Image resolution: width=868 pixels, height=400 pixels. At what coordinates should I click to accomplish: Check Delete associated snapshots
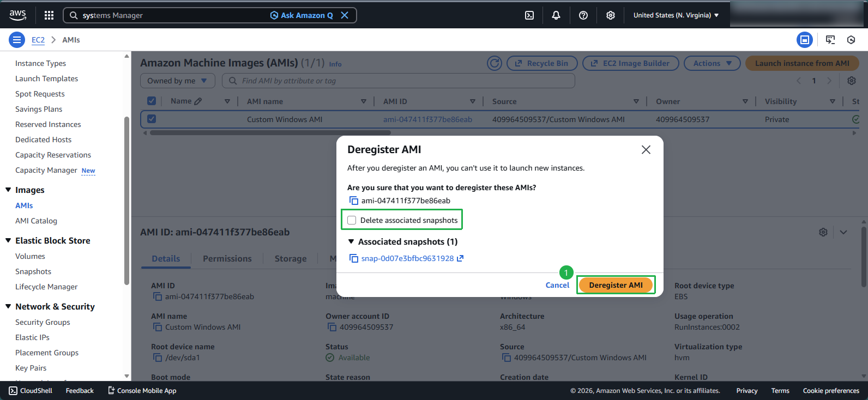[352, 220]
